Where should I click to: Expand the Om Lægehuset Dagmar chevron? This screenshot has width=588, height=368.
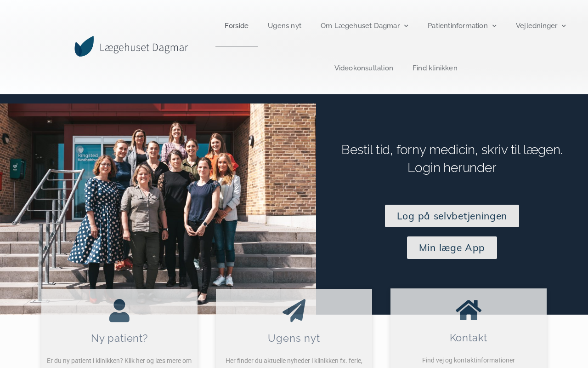pos(406,26)
